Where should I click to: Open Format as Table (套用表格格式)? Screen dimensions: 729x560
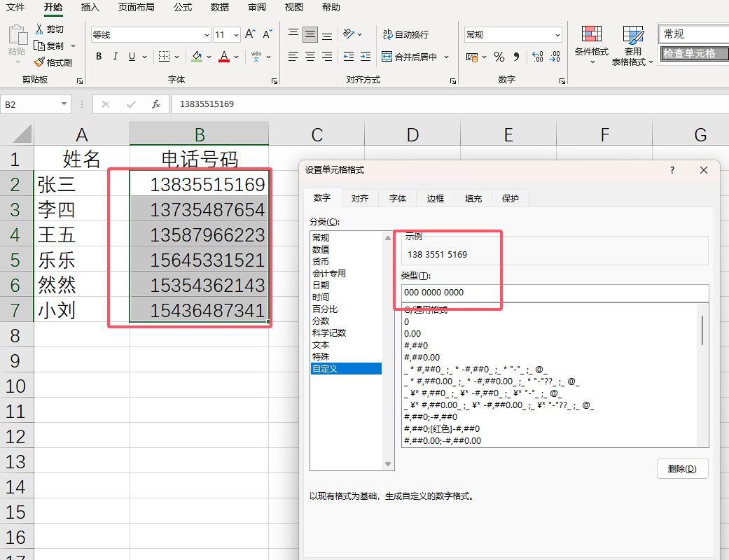(x=632, y=45)
